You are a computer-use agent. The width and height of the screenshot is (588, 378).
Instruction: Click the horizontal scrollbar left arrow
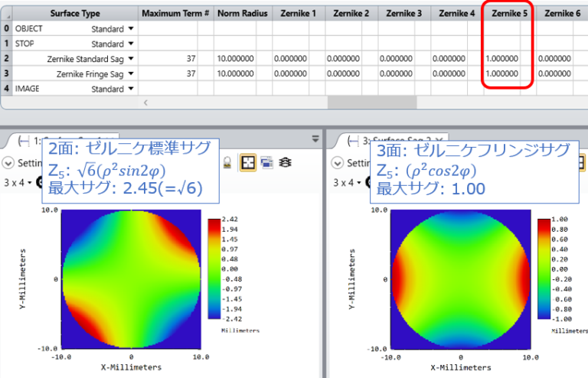point(145,102)
